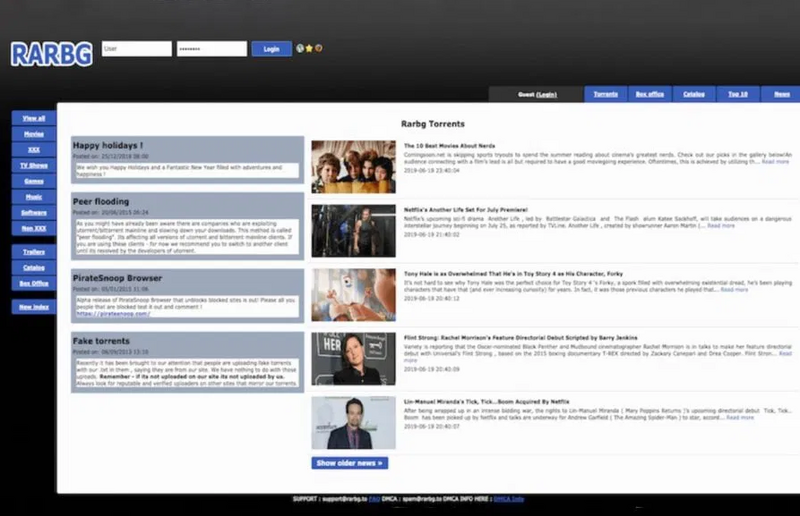The width and height of the screenshot is (800, 516).
Task: Focus the User input field
Action: click(x=137, y=49)
